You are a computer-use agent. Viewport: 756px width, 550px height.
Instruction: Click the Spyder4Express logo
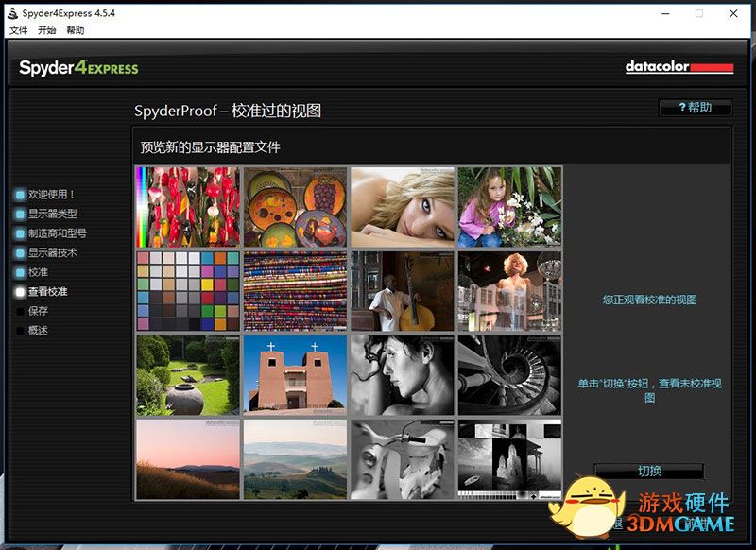[x=78, y=67]
